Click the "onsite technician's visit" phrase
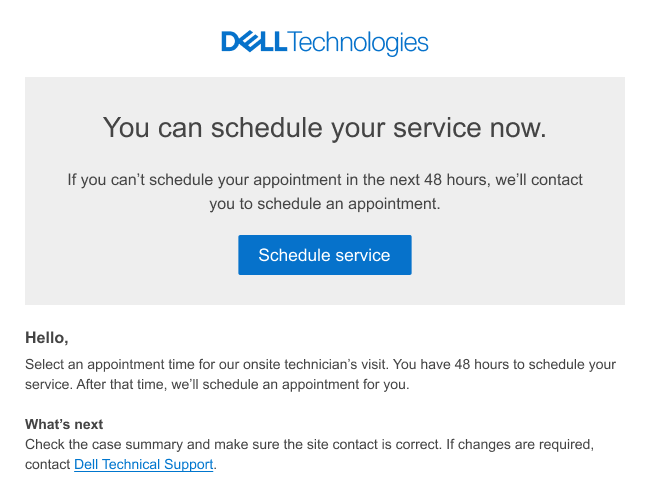 click(315, 365)
